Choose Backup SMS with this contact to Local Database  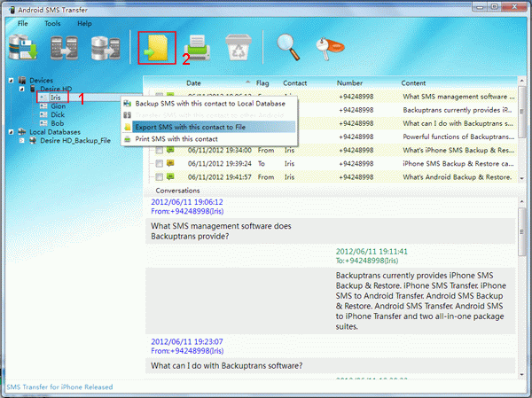click(209, 104)
